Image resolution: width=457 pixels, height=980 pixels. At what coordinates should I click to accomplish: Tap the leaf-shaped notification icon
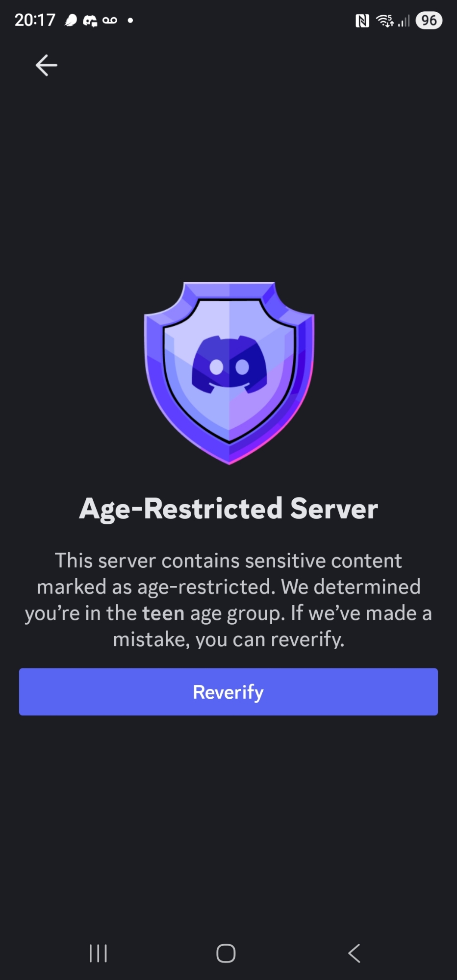(71, 21)
